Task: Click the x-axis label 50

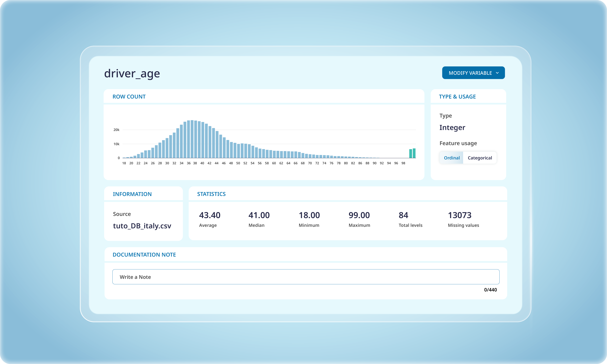Action: click(x=238, y=163)
